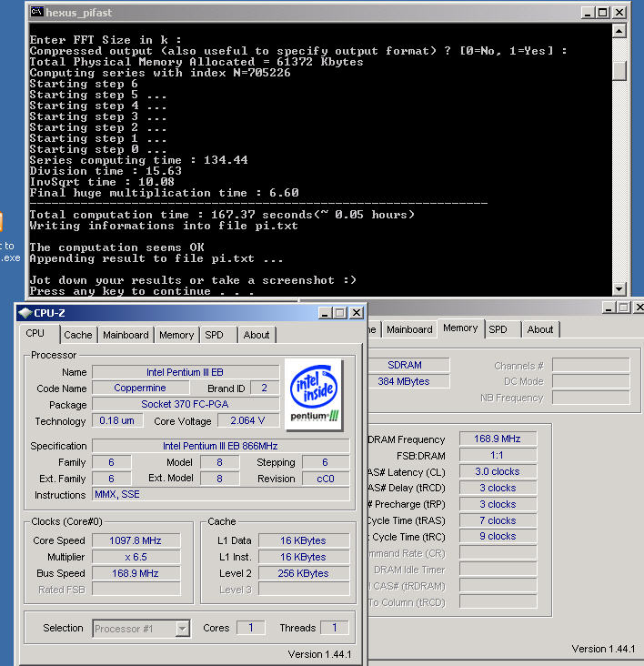Image resolution: width=644 pixels, height=666 pixels.
Task: Minimize the rear CPU-Z window
Action: tap(609, 308)
